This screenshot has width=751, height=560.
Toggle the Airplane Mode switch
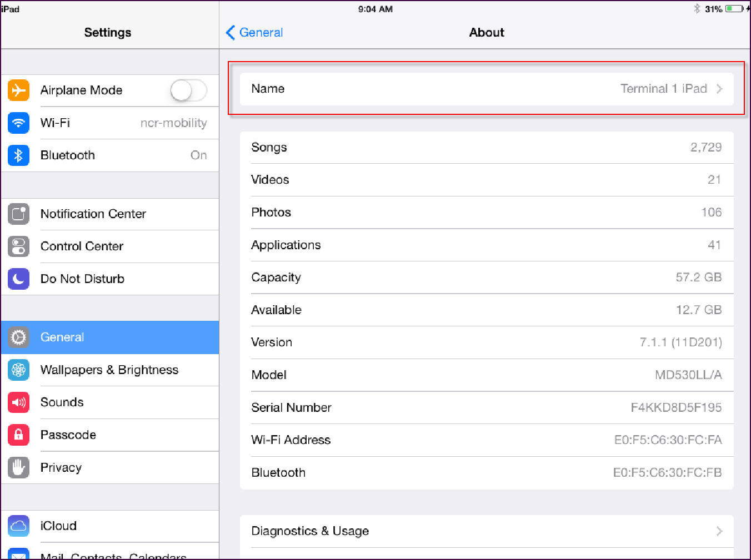tap(189, 90)
